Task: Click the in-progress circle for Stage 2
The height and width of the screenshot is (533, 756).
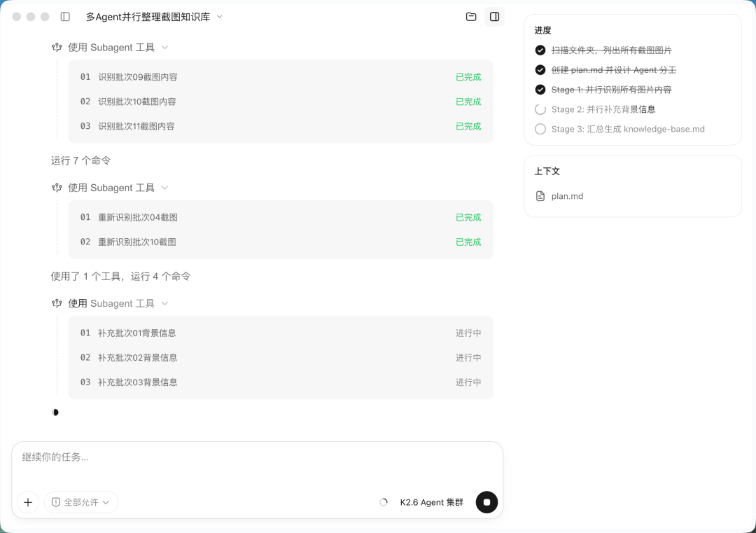Action: coord(540,109)
